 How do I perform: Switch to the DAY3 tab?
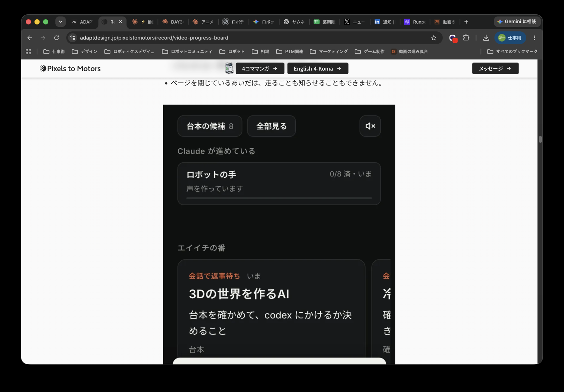(173, 22)
